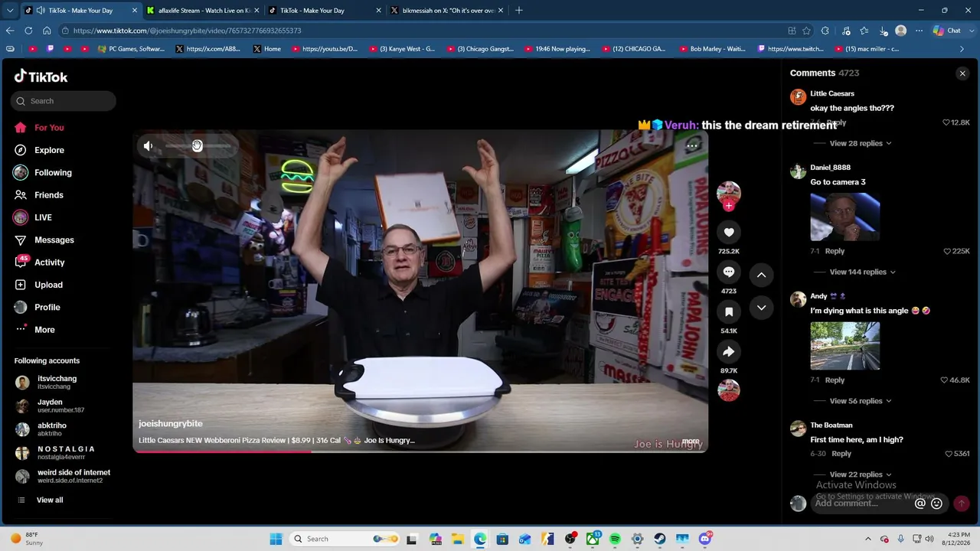Insert a mention with the @ icon
The image size is (980, 551).
[920, 504]
